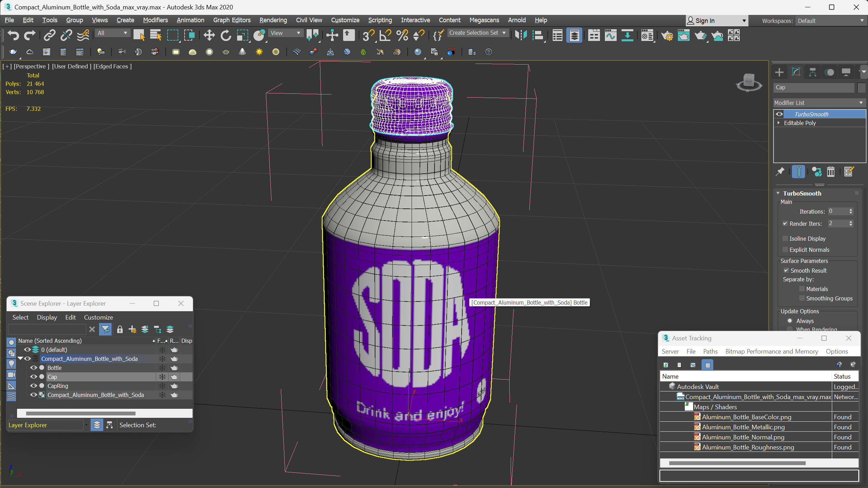Choose the Select and Rotate tool
868x488 pixels.
pos(226,35)
